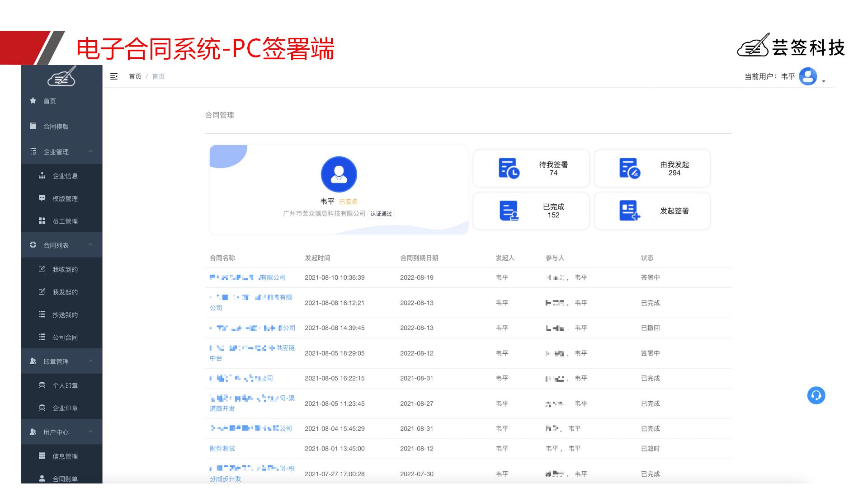The width and height of the screenshot is (868, 488).
Task: Click the cloud pen logo in sidebar
Action: point(62,77)
